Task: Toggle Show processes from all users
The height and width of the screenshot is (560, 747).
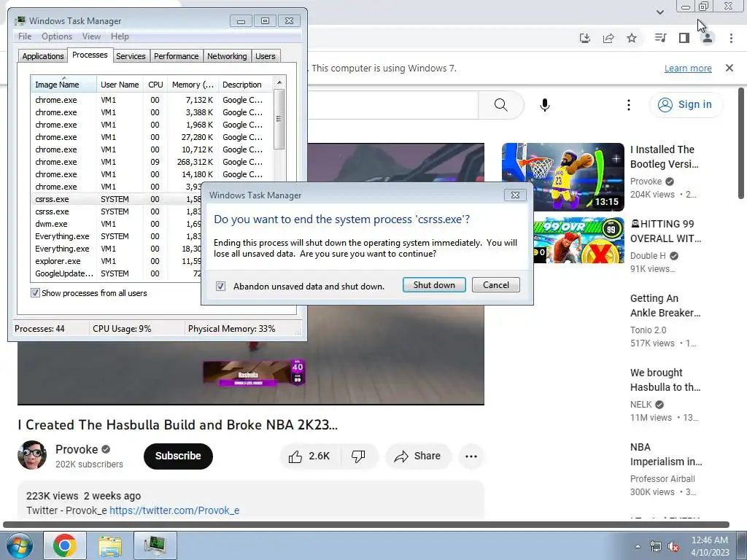Action: coord(35,293)
